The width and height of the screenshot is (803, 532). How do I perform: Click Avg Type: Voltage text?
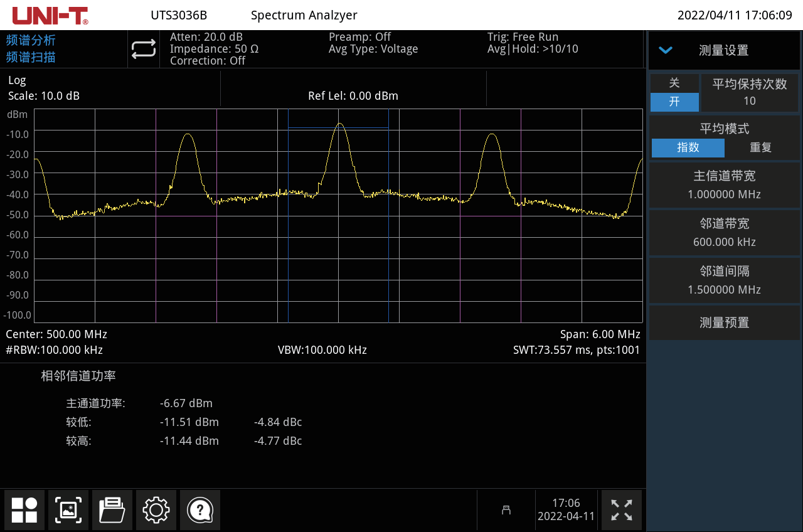(x=373, y=49)
